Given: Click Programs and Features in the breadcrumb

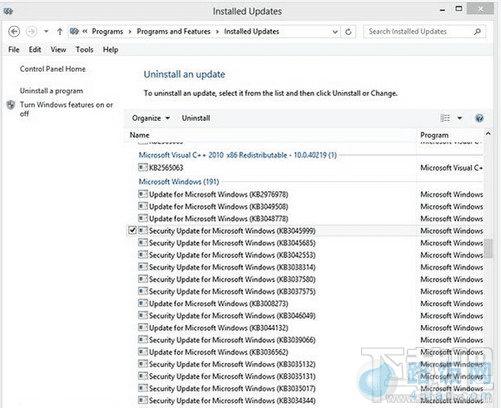Looking at the screenshot, I should 173,32.
